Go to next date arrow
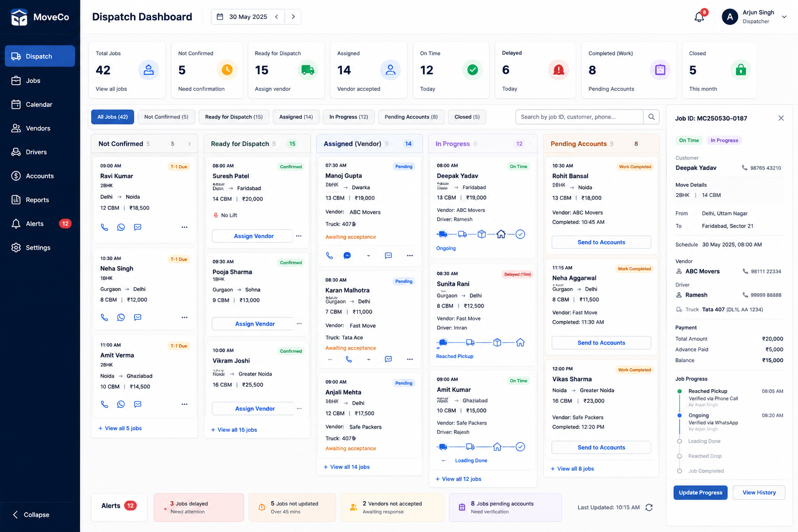Screen dimensions: 798x532 click(293, 17)
